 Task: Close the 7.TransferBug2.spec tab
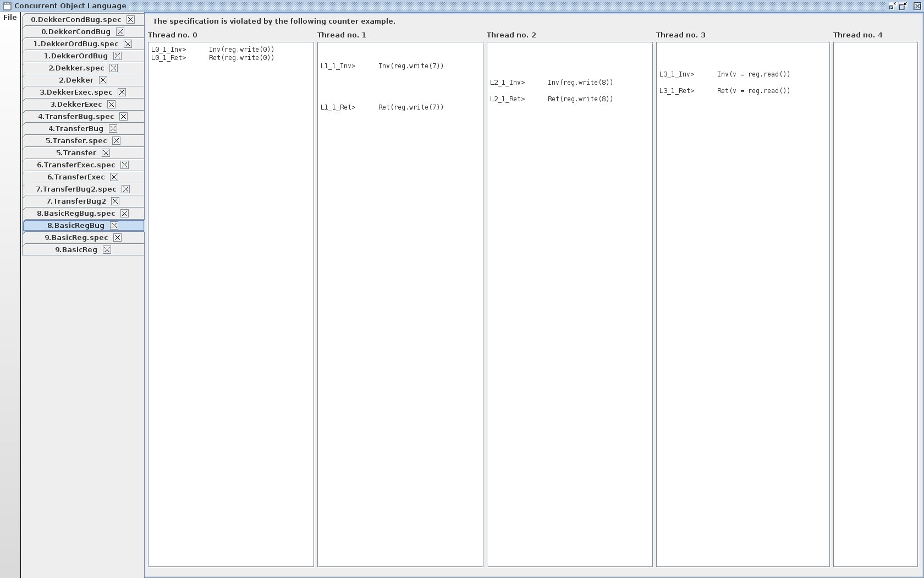pyautogui.click(x=125, y=189)
